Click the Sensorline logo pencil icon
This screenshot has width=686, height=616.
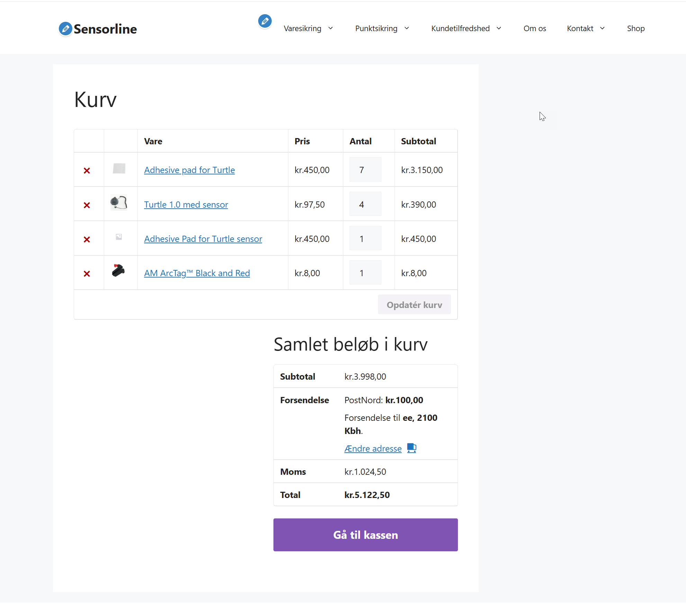click(x=65, y=29)
